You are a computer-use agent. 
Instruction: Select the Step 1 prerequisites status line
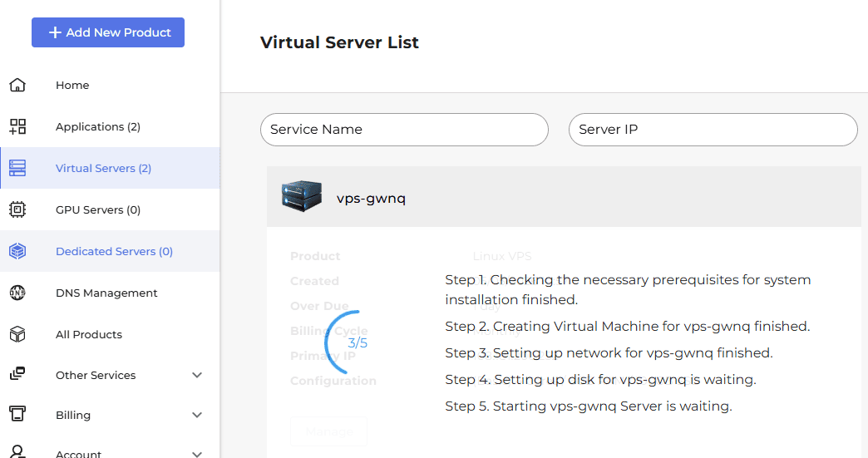tap(628, 290)
